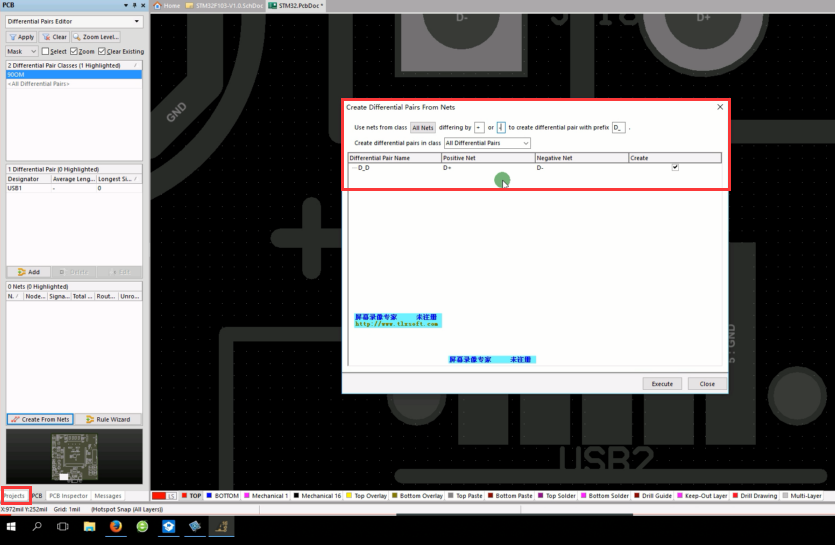Screen dimensions: 835x545
Task: Enable the Select checkbox
Action: 45,51
